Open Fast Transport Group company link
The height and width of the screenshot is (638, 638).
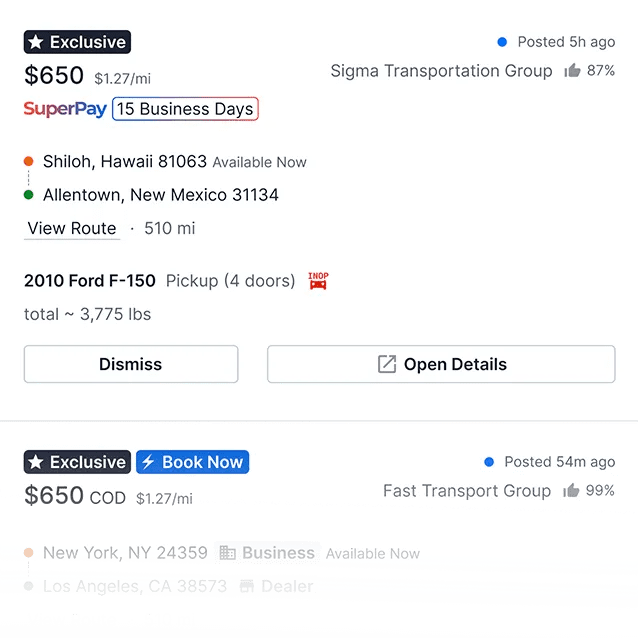[x=467, y=491]
